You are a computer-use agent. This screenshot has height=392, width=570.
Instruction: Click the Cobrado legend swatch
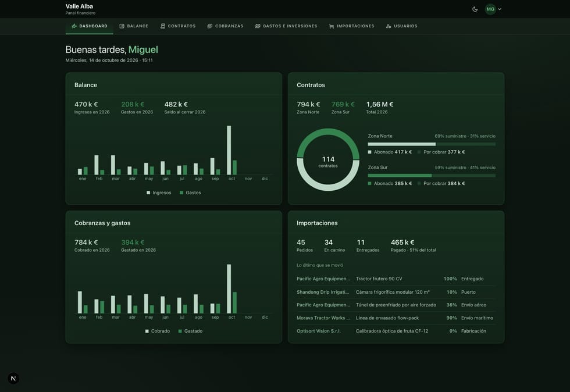click(x=147, y=332)
